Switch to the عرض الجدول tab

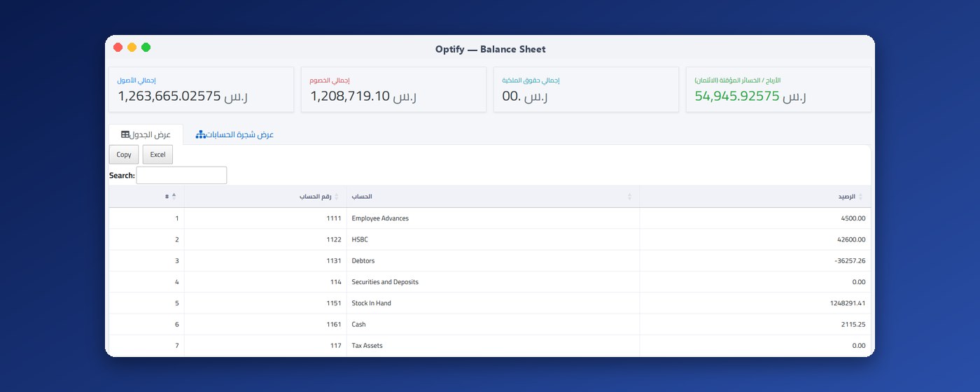[146, 134]
